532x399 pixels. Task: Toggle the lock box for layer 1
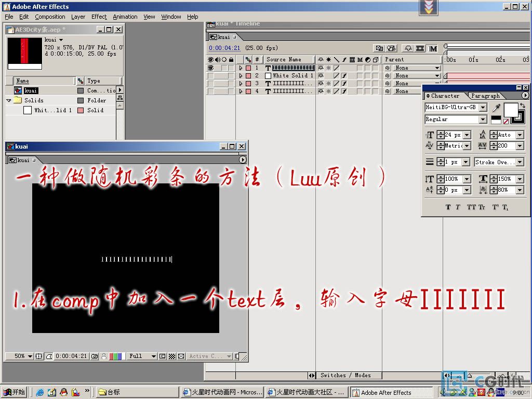pyautogui.click(x=231, y=68)
